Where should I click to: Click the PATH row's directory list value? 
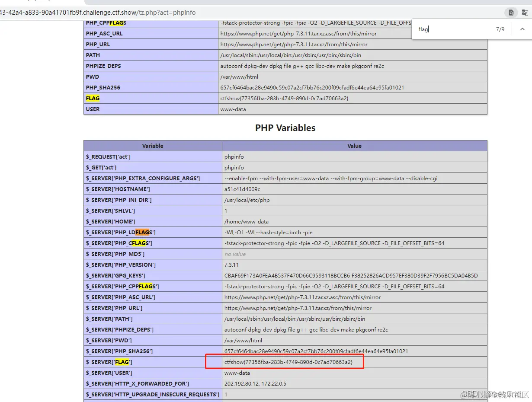tap(291, 55)
